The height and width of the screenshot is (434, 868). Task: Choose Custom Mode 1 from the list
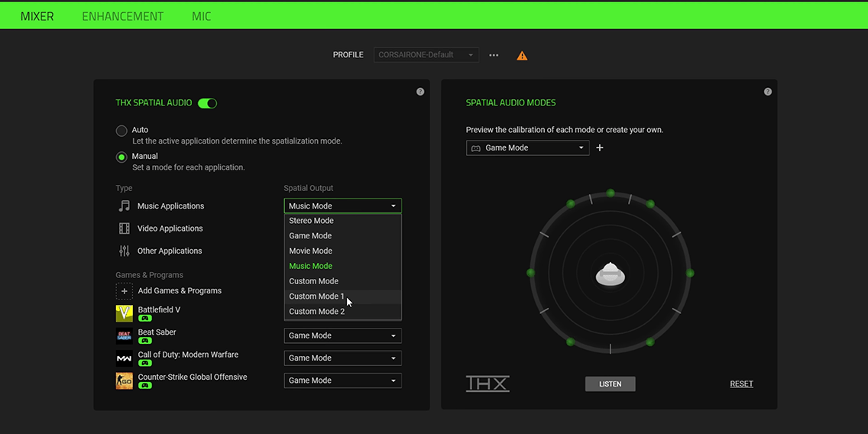pos(342,296)
